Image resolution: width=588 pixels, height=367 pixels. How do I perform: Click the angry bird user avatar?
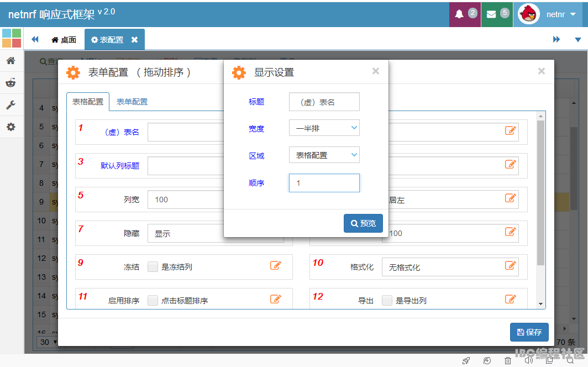(529, 14)
